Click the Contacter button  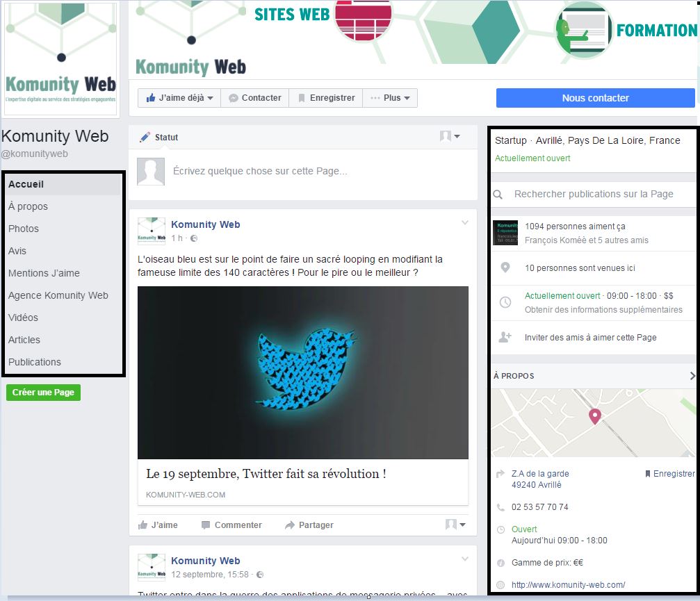click(255, 98)
